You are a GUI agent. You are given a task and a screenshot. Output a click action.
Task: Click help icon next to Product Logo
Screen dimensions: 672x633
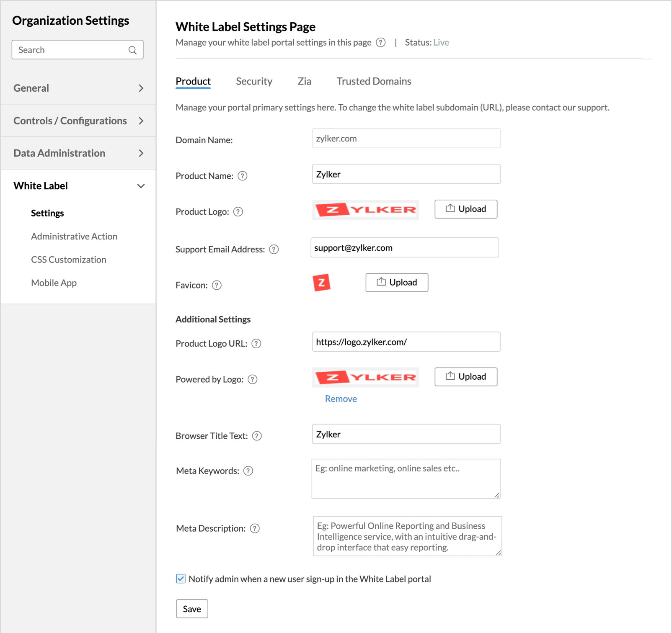coord(238,212)
